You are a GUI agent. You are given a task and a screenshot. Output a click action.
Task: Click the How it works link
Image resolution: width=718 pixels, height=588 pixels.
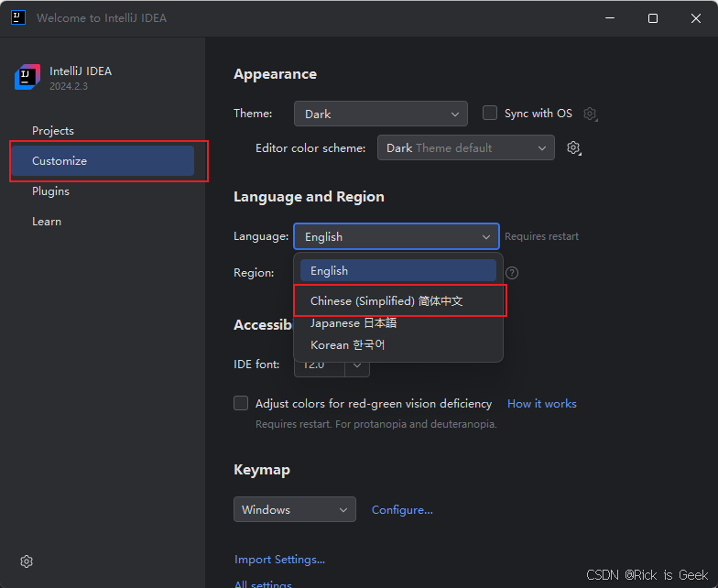[x=542, y=403]
